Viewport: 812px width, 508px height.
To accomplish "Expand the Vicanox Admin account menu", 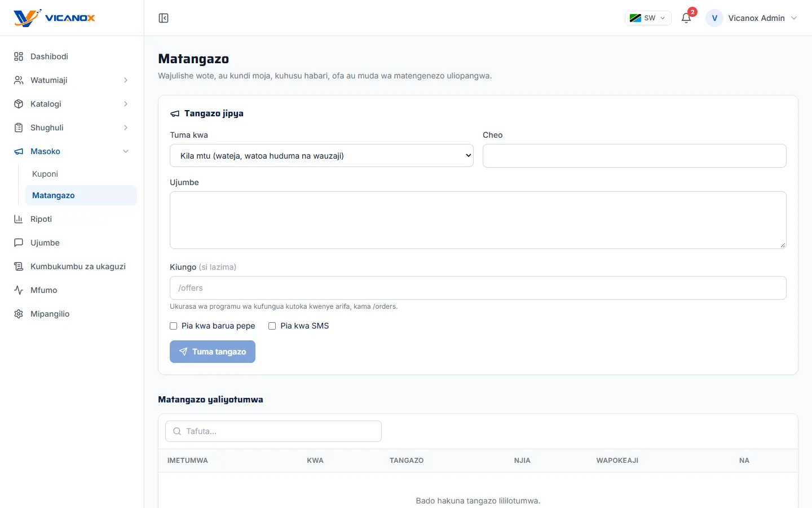I will [752, 18].
